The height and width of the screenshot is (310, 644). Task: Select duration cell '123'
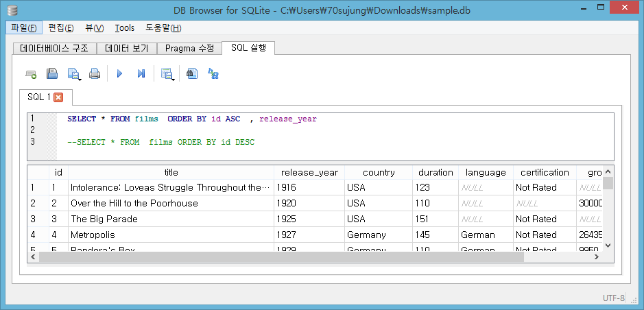[x=436, y=188]
